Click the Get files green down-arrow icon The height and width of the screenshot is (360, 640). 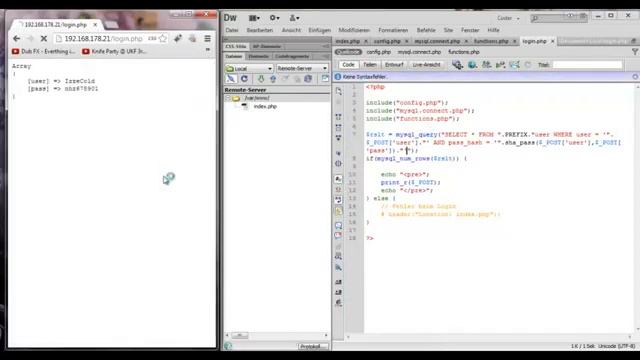[x=261, y=79]
